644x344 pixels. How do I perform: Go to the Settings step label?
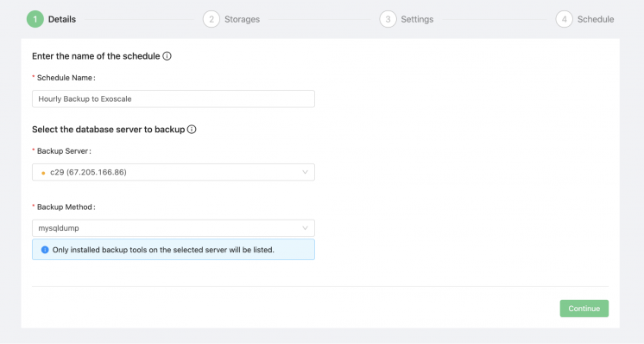point(417,19)
